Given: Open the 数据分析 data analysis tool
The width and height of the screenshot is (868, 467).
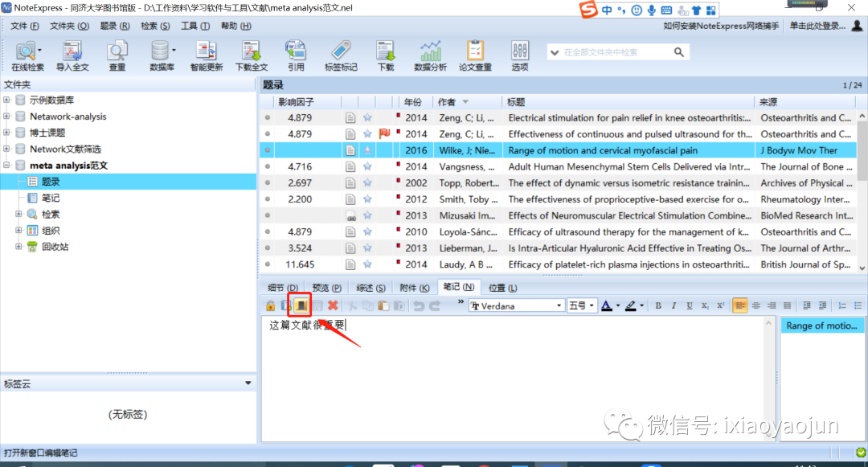Looking at the screenshot, I should click(x=430, y=56).
